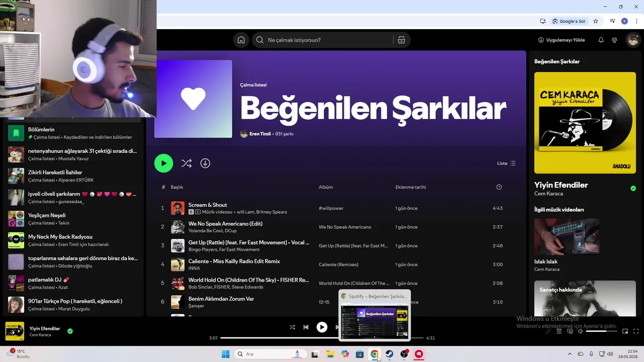This screenshot has width=644, height=362.
Task: Open the queue icon in player bar
Action: click(x=559, y=331)
